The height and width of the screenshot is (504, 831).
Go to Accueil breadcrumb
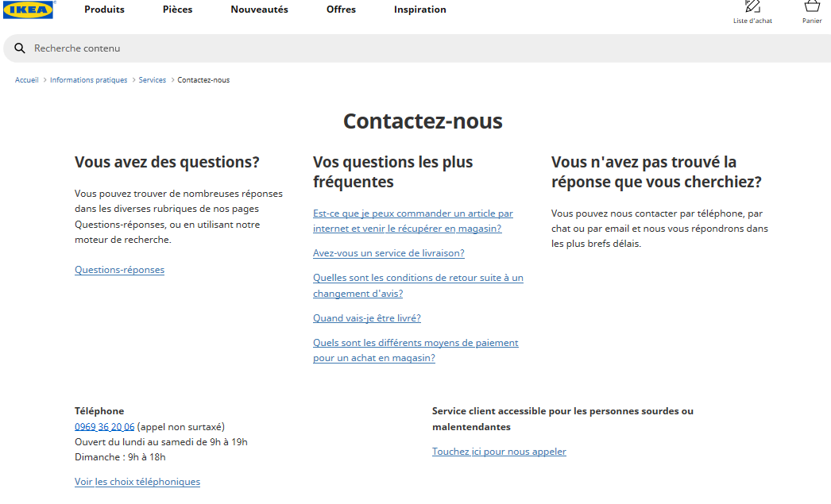pos(26,80)
